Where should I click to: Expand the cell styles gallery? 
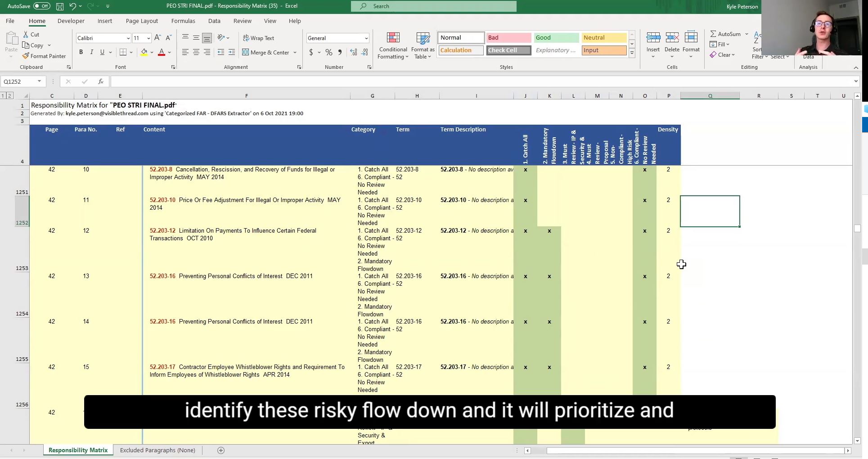point(632,53)
